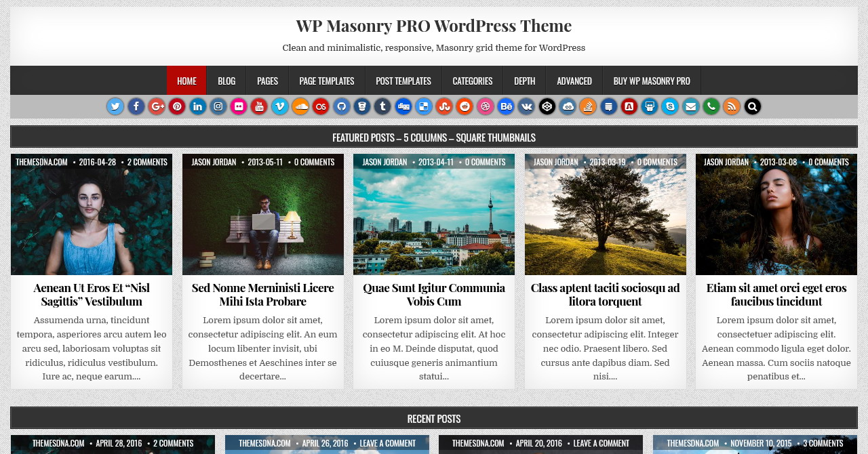Screen dimensions: 868x454
Task: Open post "Quae Sunt Igitur Communia Vobis Cum"
Action: (434, 294)
